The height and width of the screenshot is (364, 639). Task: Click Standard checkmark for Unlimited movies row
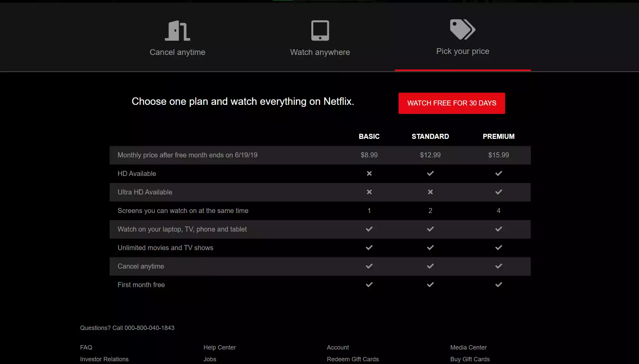(430, 248)
